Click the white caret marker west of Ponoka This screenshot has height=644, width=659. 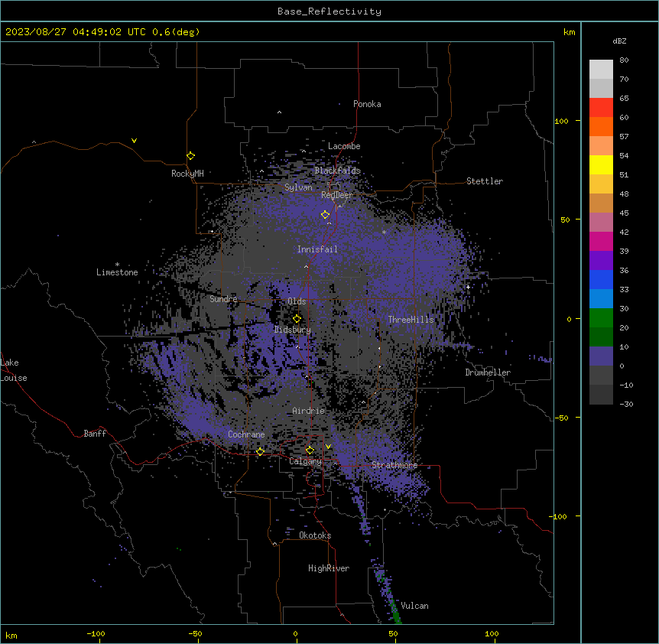click(x=280, y=112)
